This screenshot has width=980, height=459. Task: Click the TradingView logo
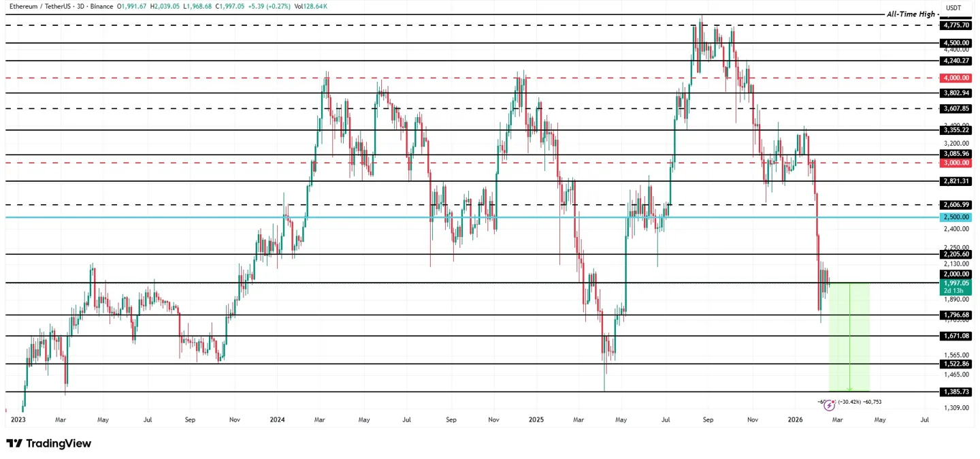[49, 443]
